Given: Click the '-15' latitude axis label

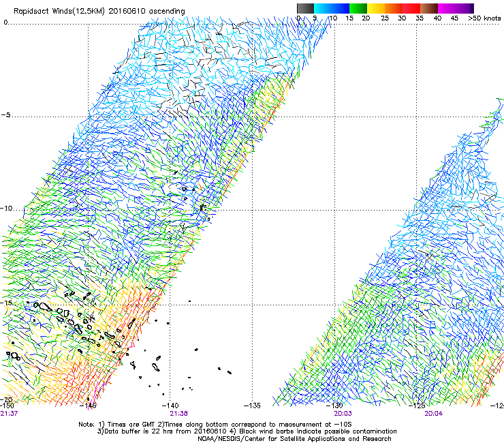Looking at the screenshot, I should click(x=6, y=303).
